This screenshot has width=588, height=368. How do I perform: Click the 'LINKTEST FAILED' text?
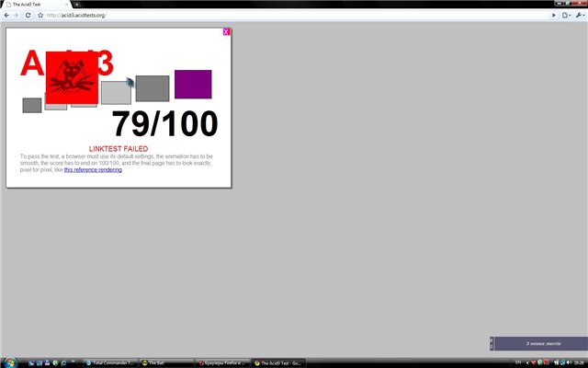(x=119, y=149)
